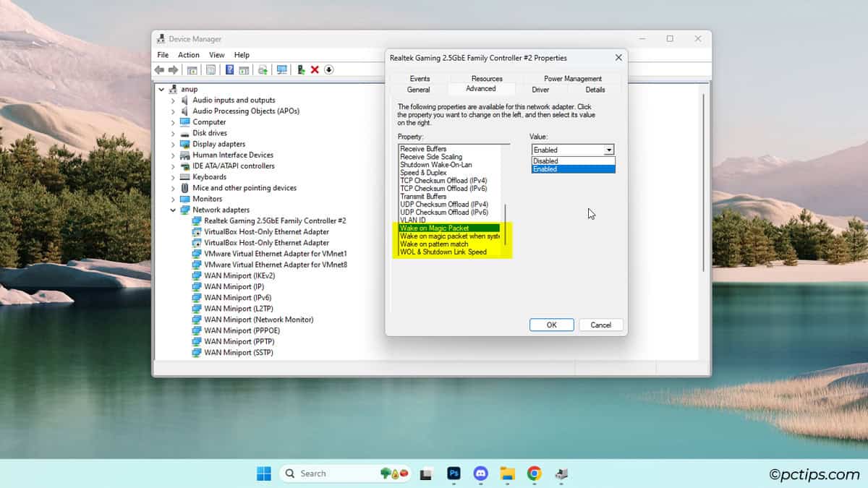Image resolution: width=868 pixels, height=488 pixels.
Task: Select WAN Miniport (Network Monitor)
Action: (258, 320)
